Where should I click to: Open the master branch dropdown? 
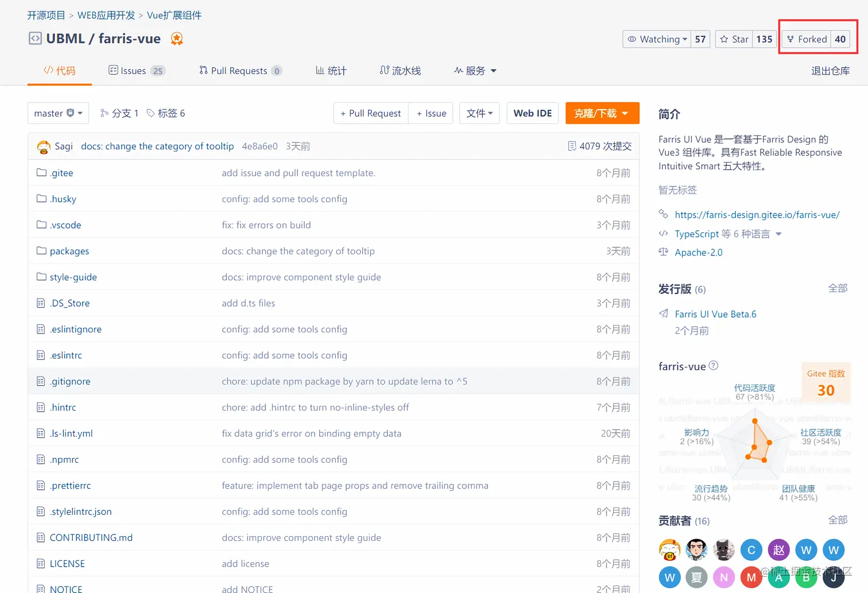[x=58, y=113]
